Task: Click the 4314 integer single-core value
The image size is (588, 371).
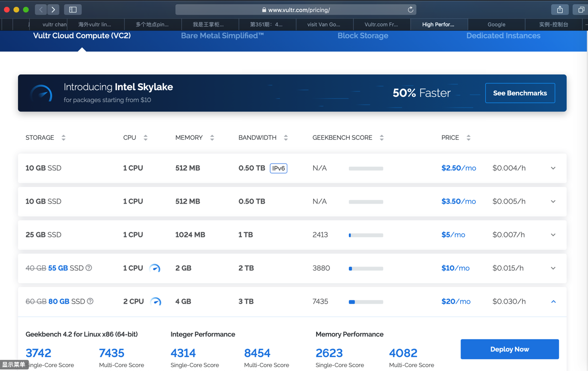Action: (183, 353)
